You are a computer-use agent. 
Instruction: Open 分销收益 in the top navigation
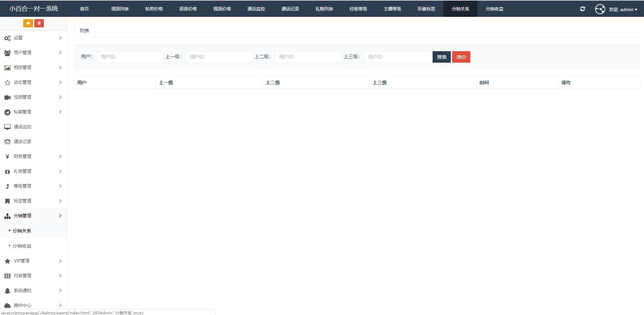click(x=494, y=9)
